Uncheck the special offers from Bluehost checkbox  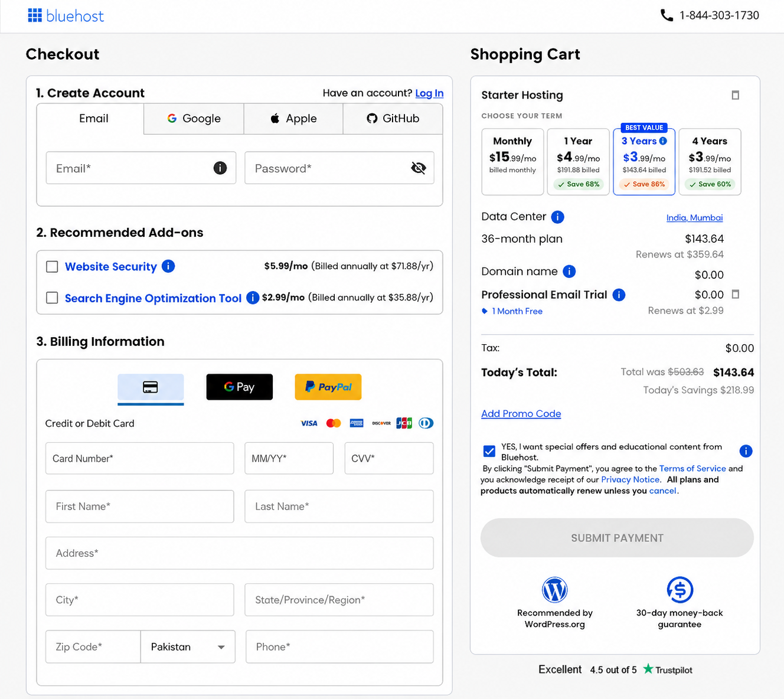pos(489,452)
